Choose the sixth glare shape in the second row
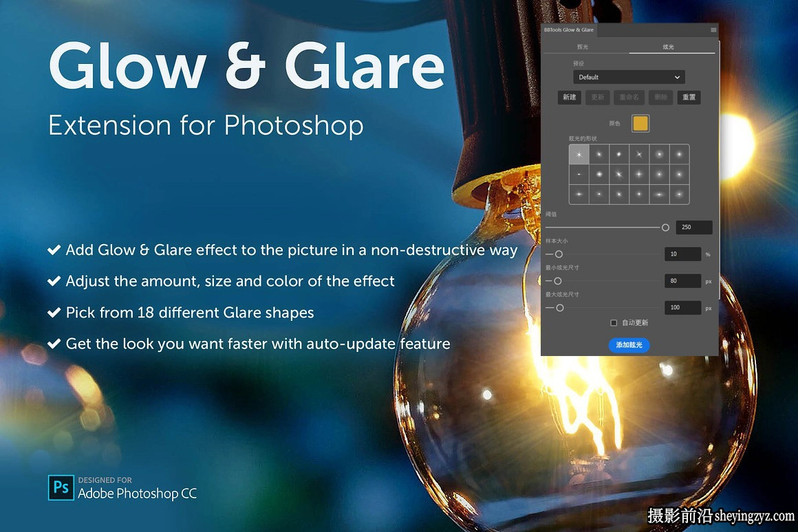798x532 pixels. [x=680, y=175]
